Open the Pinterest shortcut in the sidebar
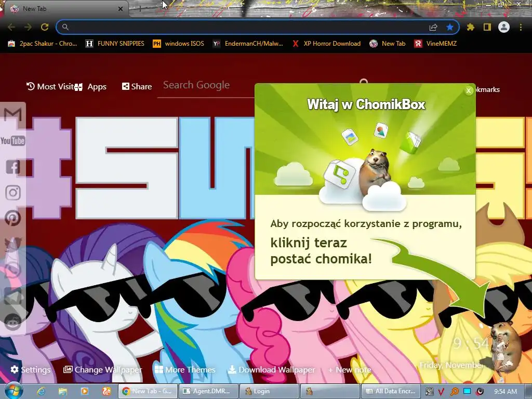 click(13, 218)
